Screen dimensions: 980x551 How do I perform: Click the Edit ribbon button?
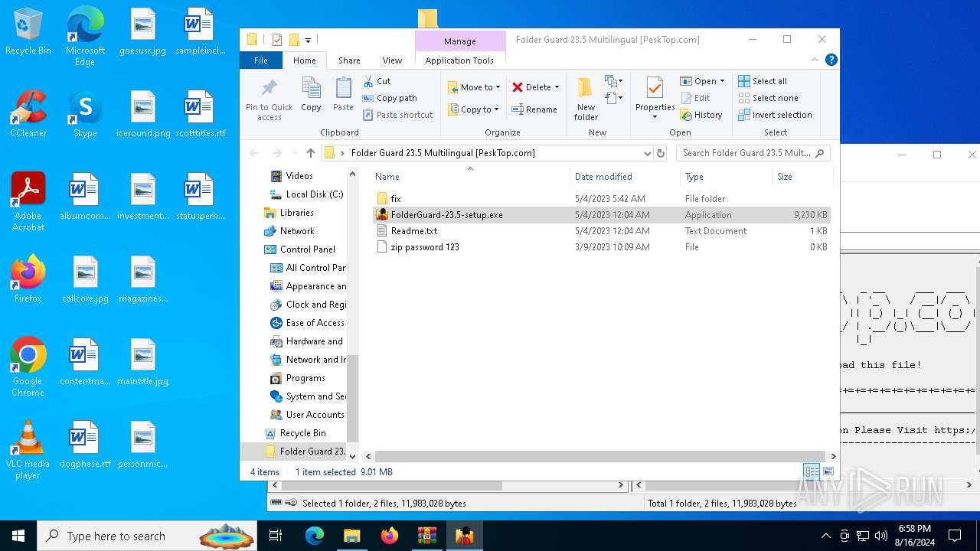tap(695, 98)
